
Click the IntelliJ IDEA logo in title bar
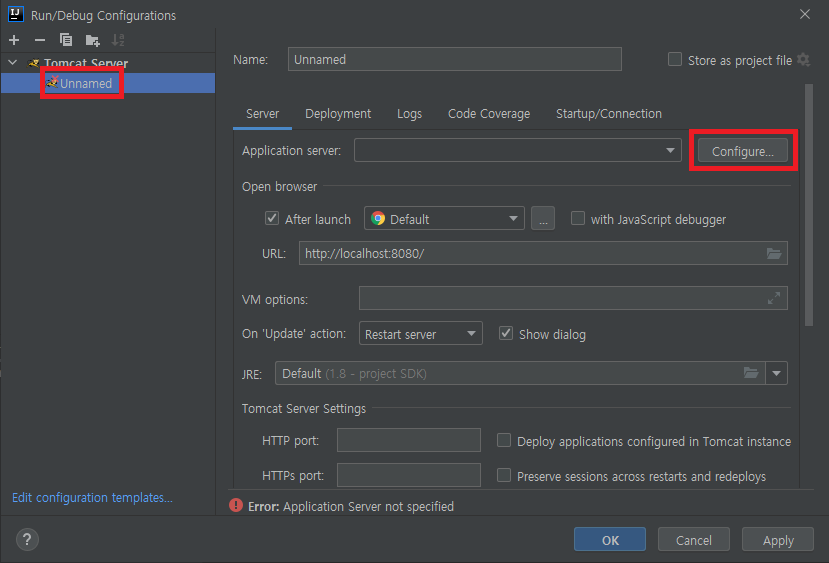(x=16, y=14)
